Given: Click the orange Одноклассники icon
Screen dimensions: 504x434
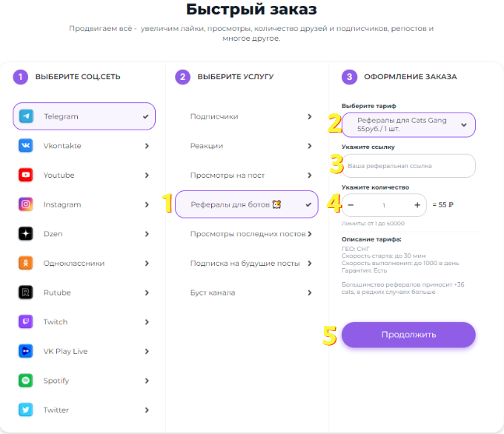Looking at the screenshot, I should point(26,263).
